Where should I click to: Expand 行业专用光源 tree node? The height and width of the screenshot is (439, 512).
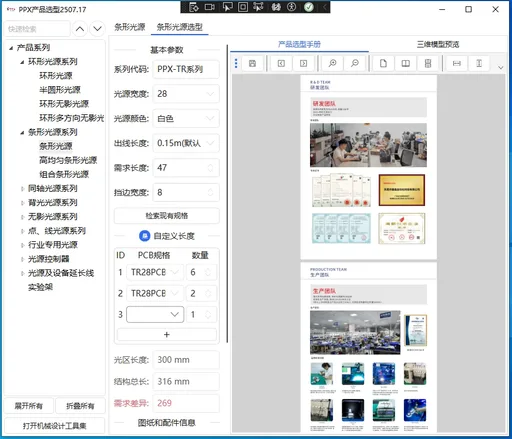22,245
